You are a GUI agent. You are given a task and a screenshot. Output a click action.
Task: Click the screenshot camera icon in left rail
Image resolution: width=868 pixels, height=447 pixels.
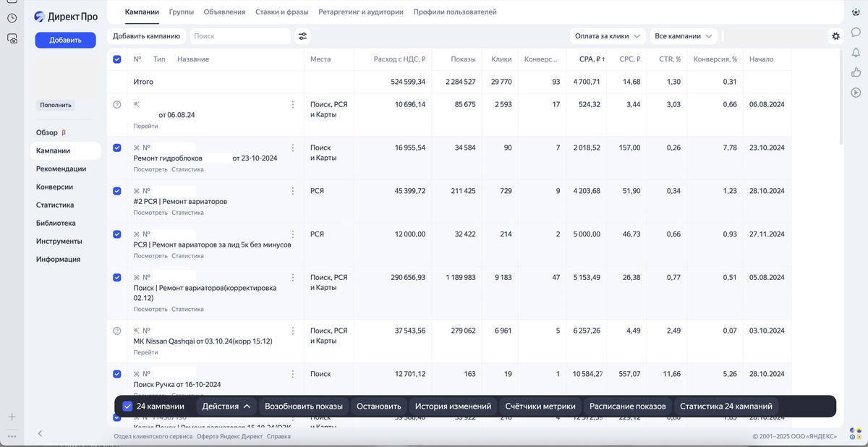pyautogui.click(x=12, y=38)
